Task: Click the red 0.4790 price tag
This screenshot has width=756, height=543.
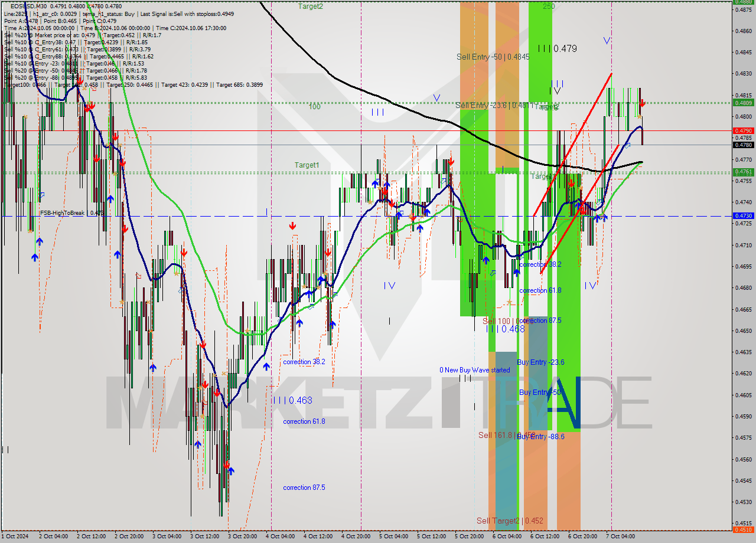Action: (743, 130)
